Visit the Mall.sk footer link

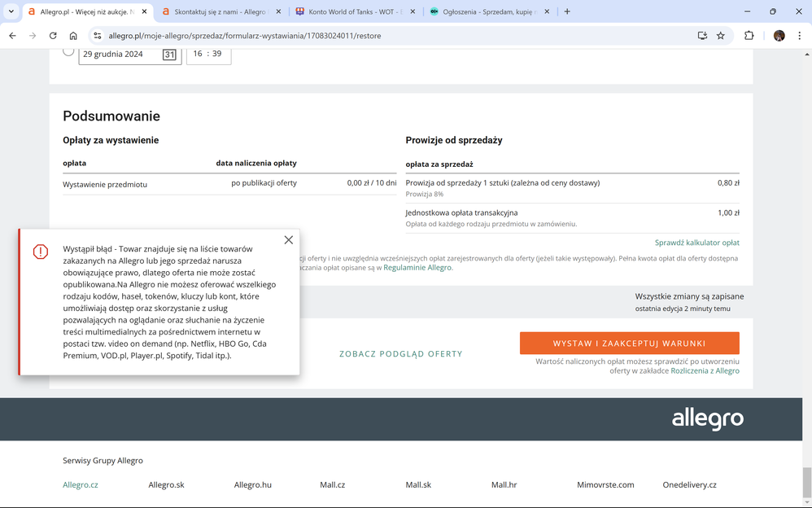pyautogui.click(x=418, y=485)
